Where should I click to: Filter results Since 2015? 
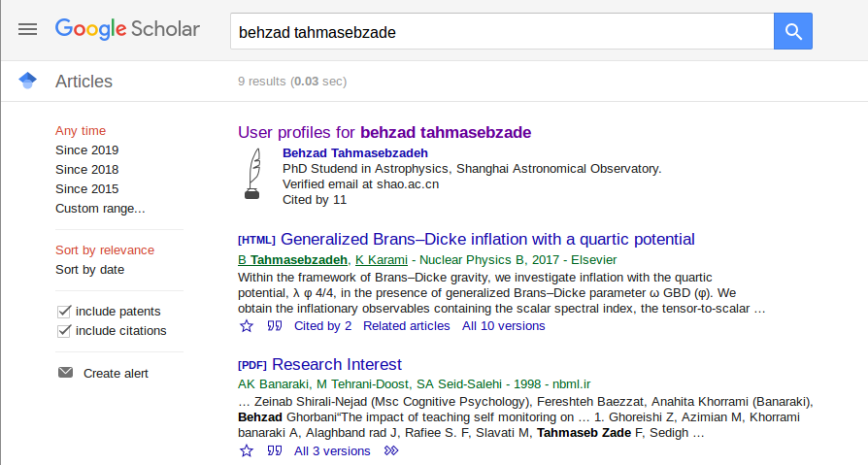point(86,189)
